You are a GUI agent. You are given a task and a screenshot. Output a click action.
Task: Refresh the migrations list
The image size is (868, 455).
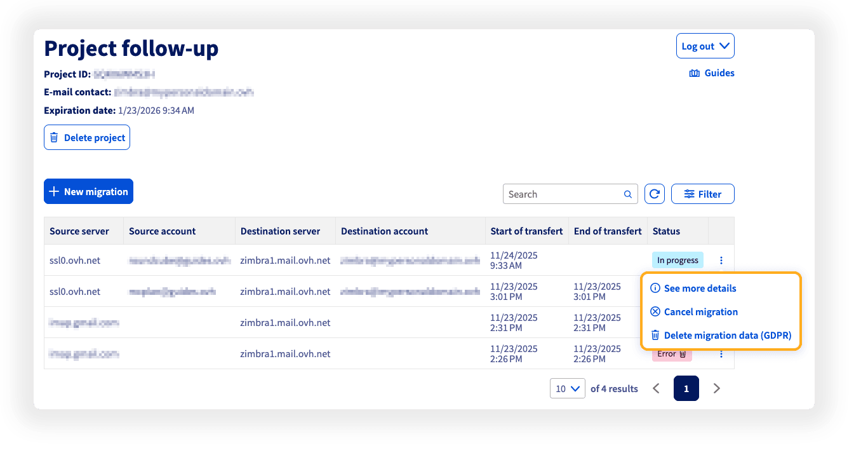click(655, 194)
